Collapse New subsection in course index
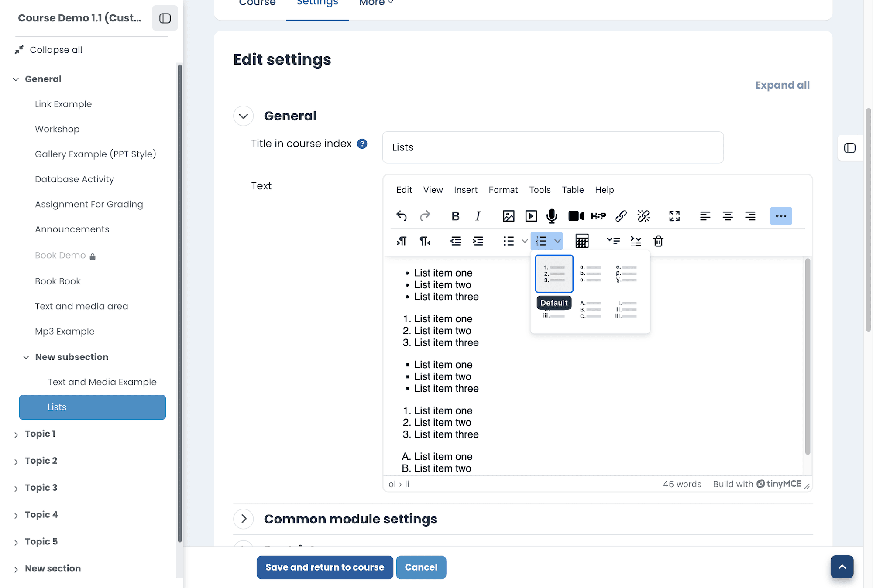Image resolution: width=873 pixels, height=588 pixels. pyautogui.click(x=26, y=357)
